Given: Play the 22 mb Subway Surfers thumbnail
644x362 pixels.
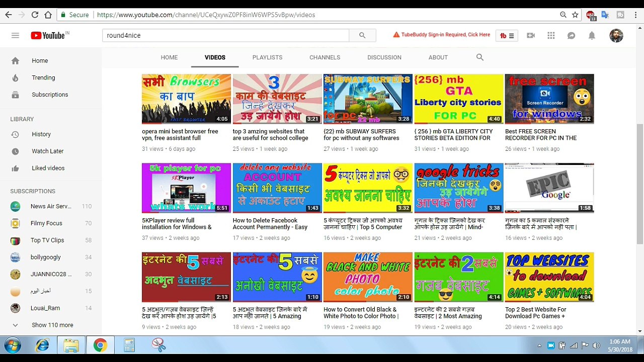Looking at the screenshot, I should 368,99.
